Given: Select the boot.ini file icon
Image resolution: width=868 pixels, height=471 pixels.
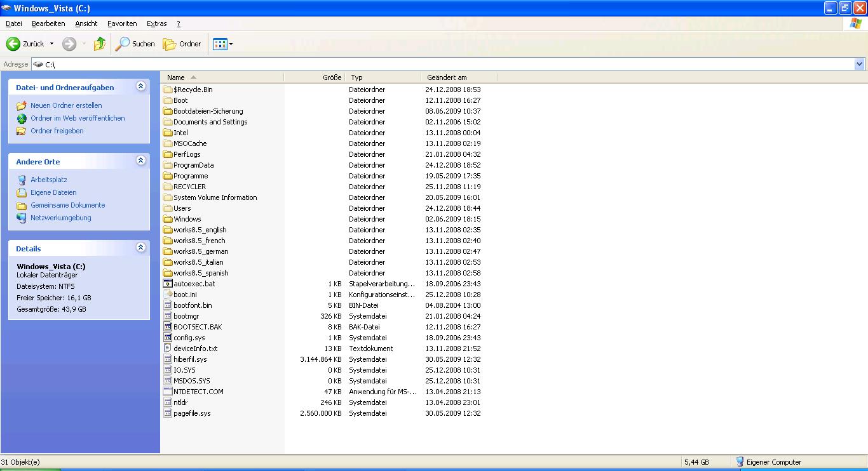Looking at the screenshot, I should click(x=168, y=295).
